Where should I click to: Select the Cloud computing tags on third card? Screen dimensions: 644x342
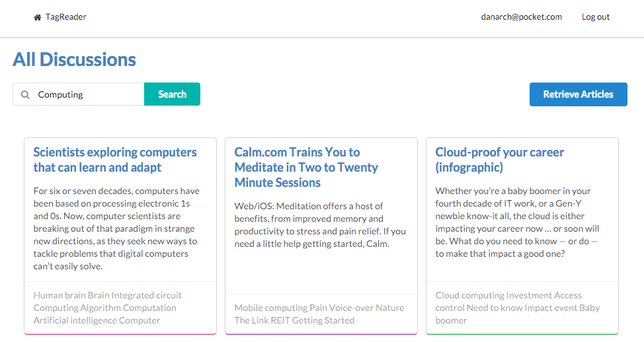pyautogui.click(x=518, y=308)
